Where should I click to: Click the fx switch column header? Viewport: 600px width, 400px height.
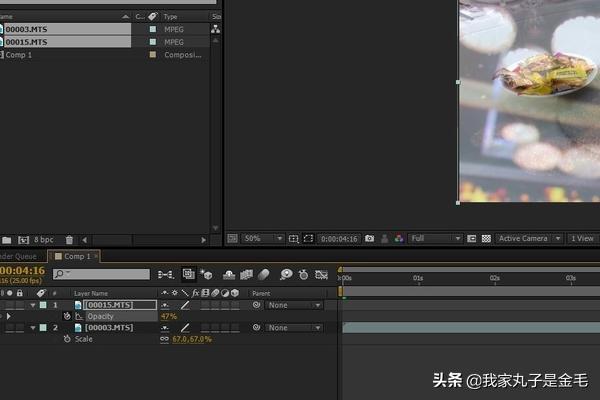tap(195, 293)
